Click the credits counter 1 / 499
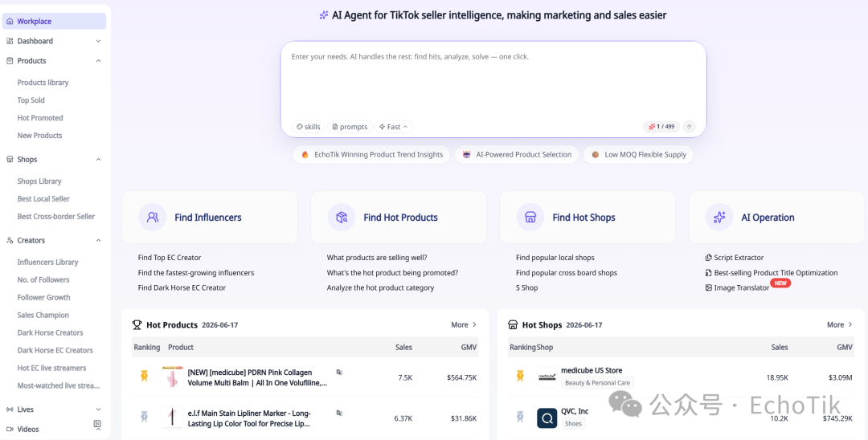The image size is (868, 440). click(x=661, y=127)
